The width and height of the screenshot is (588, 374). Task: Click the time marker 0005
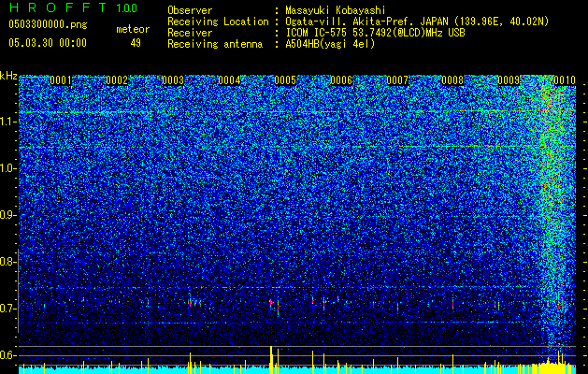(285, 80)
